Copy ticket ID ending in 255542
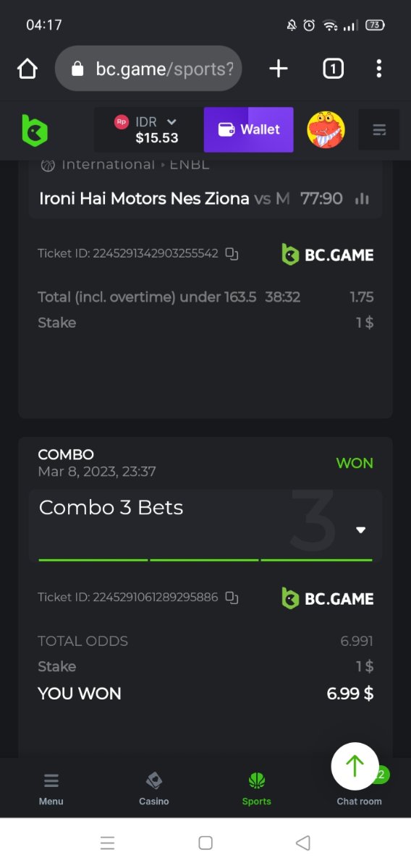411x868 pixels. [x=232, y=254]
